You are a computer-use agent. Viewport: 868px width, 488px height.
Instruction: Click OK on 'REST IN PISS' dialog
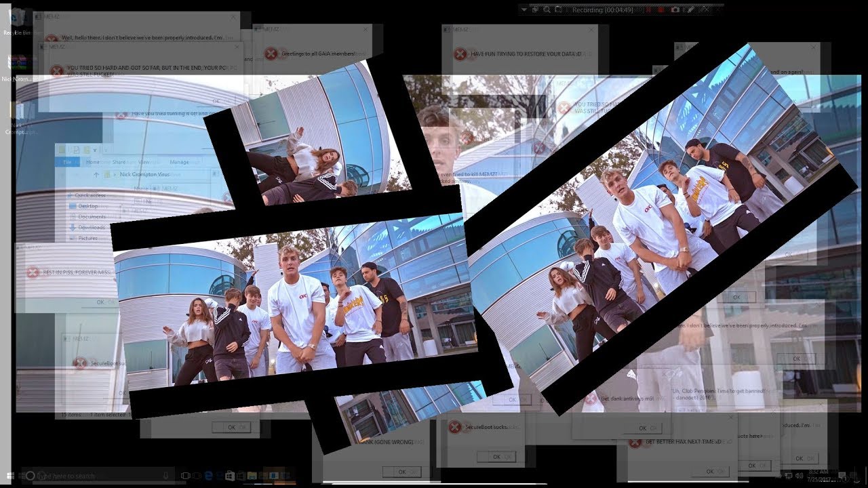(x=100, y=302)
